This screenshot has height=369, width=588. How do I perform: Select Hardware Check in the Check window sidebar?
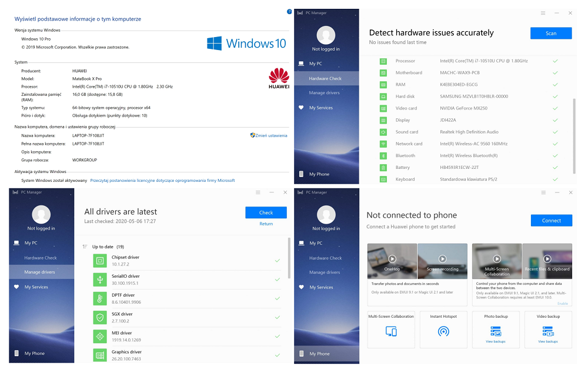(x=41, y=258)
